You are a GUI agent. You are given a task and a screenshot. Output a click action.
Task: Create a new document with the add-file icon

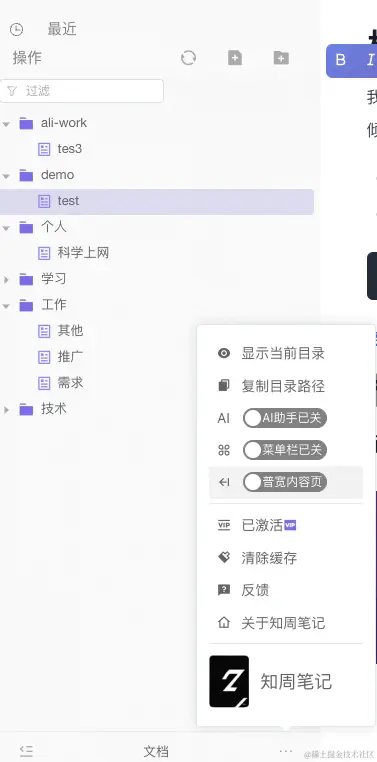click(235, 58)
